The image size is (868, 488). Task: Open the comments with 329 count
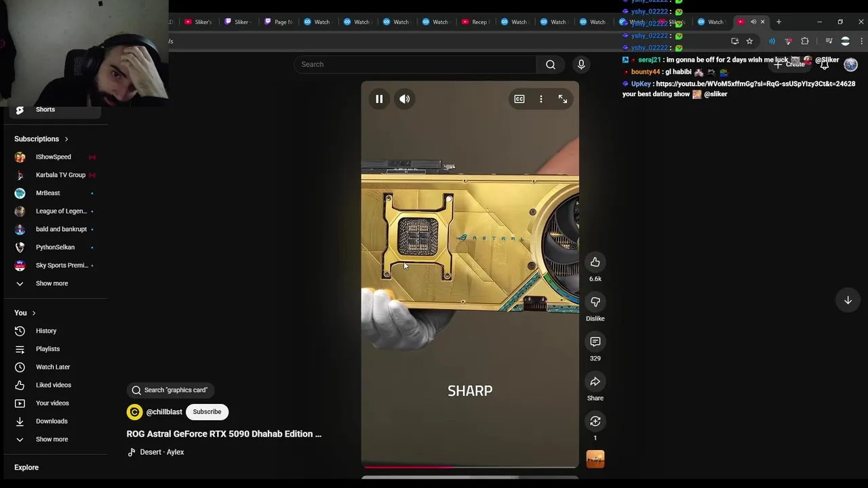tap(595, 342)
